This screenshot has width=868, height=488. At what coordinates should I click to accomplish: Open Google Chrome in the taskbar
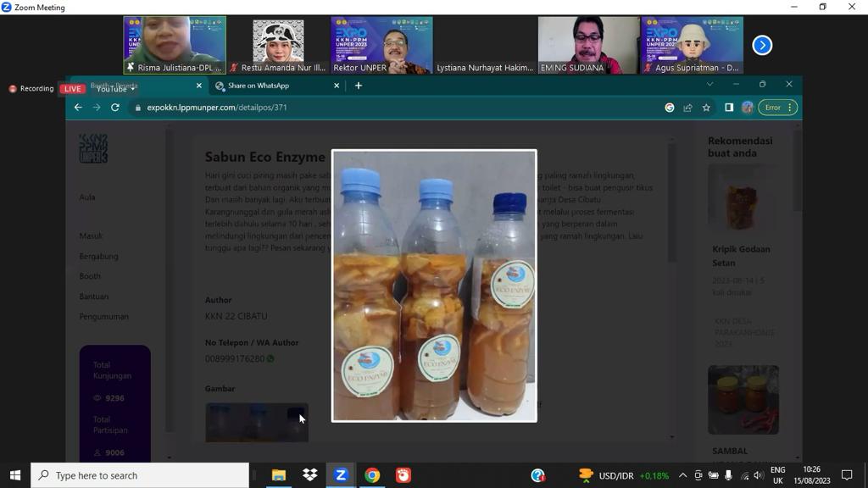tap(372, 475)
